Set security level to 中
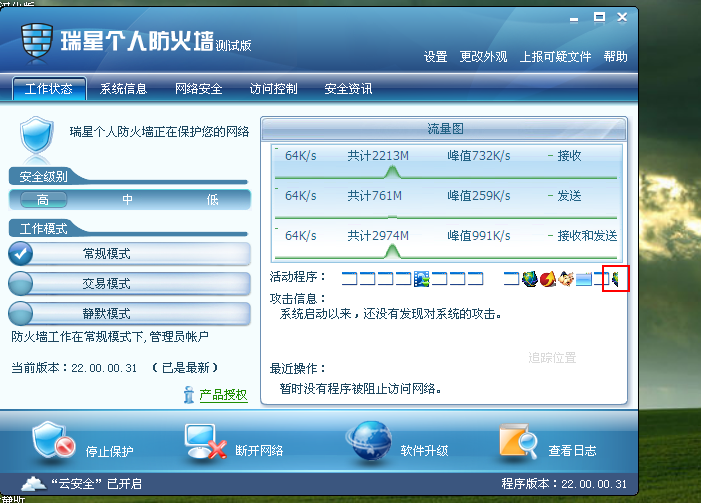This screenshot has height=503, width=701. (x=127, y=199)
